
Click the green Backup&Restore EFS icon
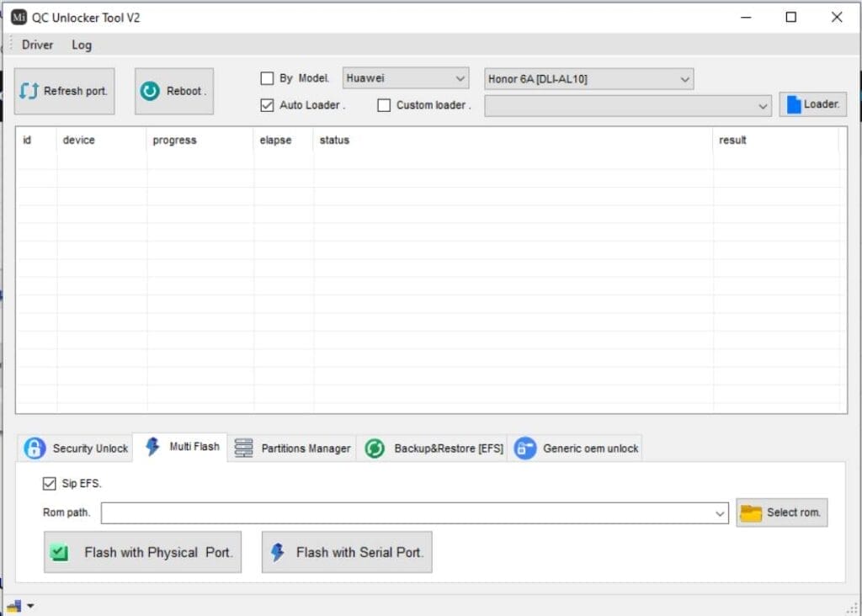[375, 449]
